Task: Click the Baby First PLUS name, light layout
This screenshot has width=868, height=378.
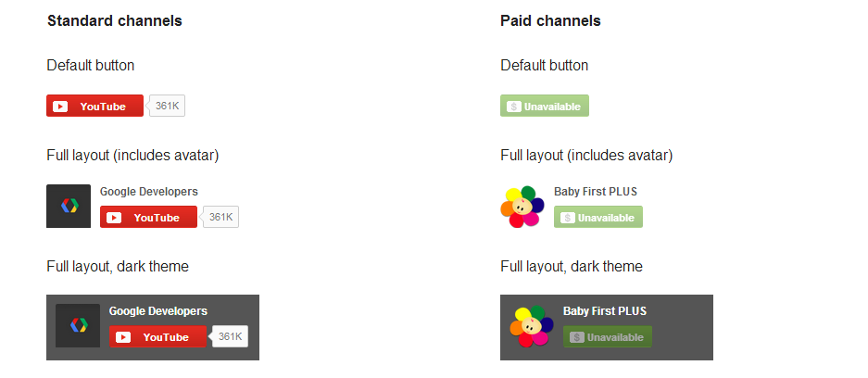Action: [595, 192]
